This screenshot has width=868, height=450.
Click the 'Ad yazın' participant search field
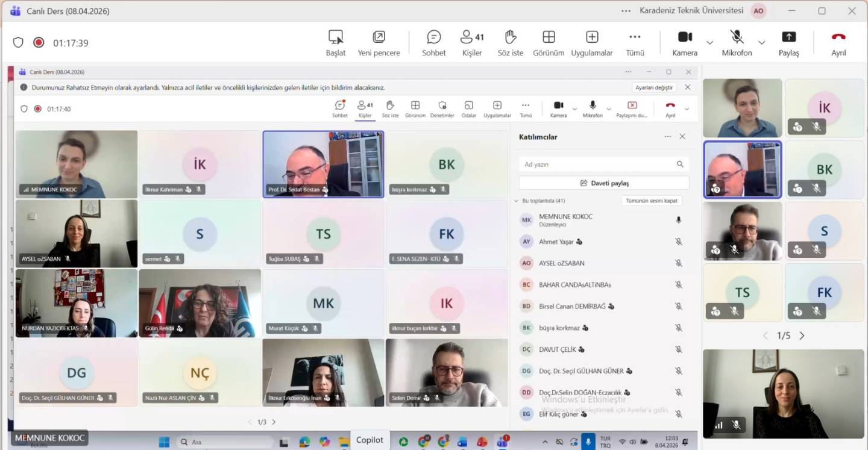click(x=597, y=164)
